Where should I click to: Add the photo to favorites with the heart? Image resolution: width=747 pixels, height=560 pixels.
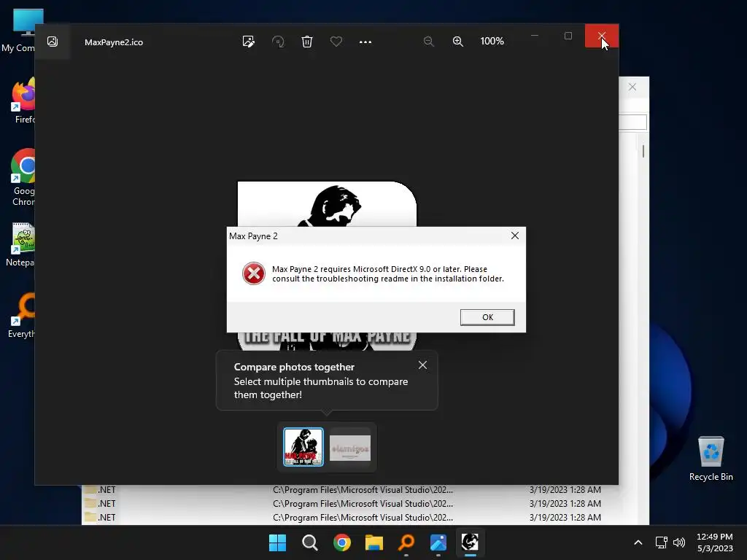coord(336,42)
